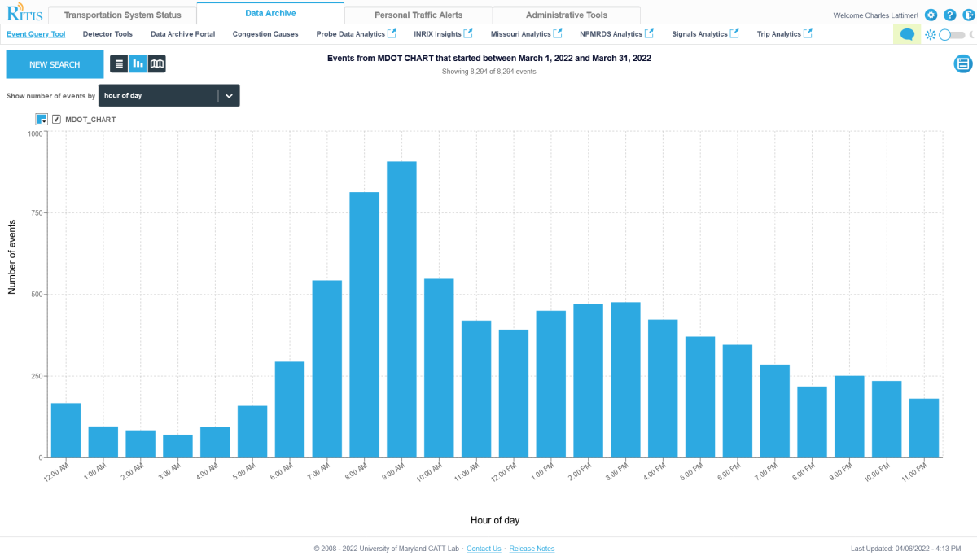Open the help question mark icon
This screenshot has width=977, height=560.
click(x=949, y=15)
